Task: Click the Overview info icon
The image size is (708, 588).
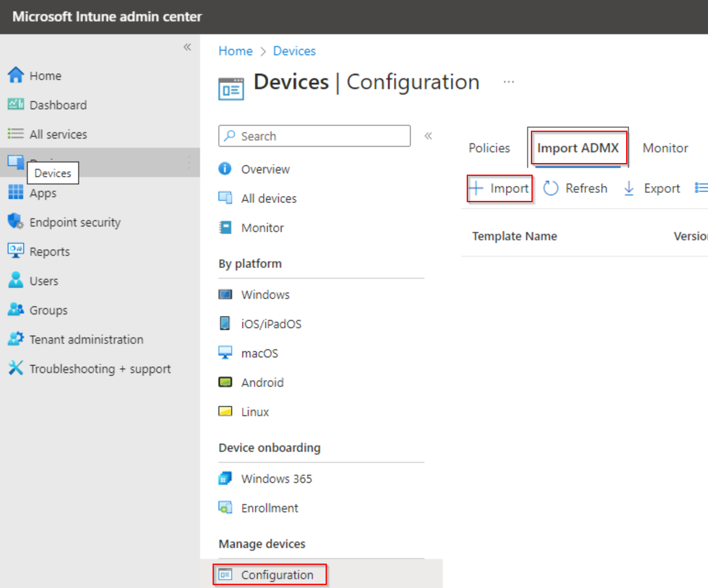Action: click(225, 169)
